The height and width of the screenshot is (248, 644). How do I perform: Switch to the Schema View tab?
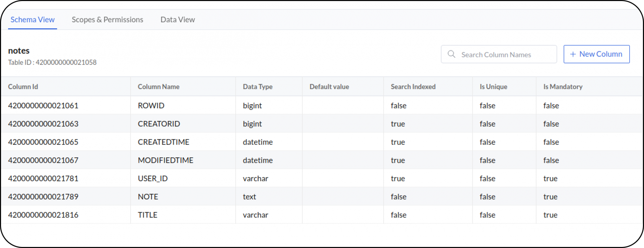click(x=33, y=20)
